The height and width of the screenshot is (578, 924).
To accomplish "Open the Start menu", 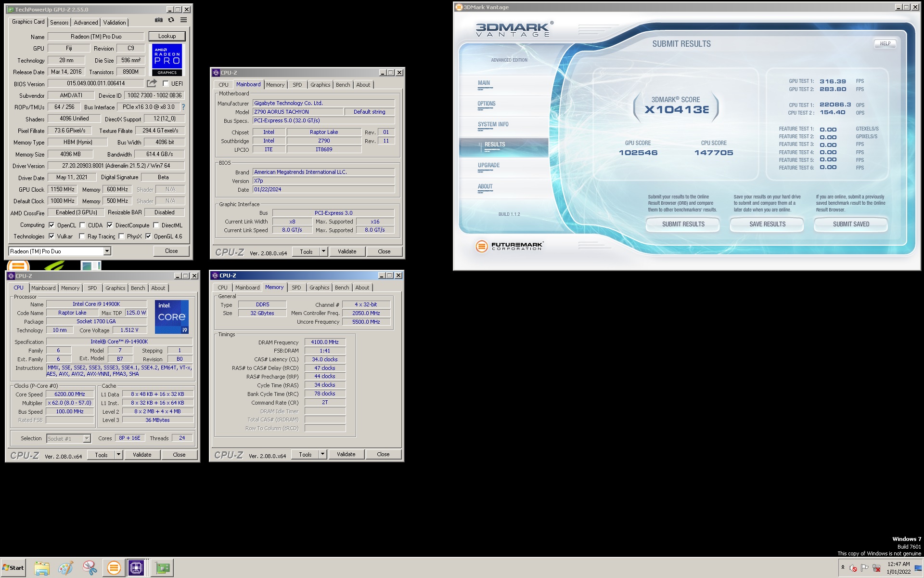I will click(x=13, y=568).
